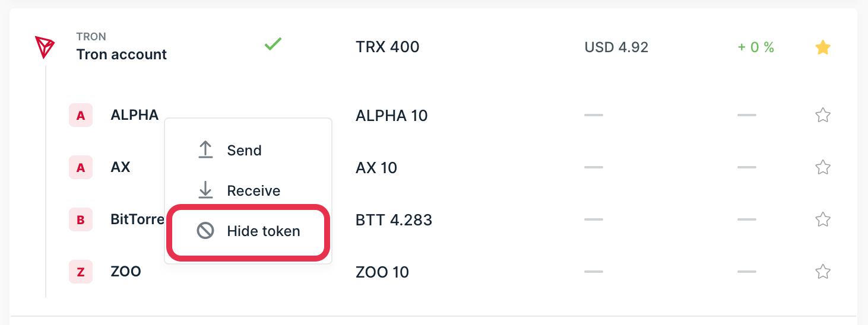868x325 pixels.
Task: Click the AX token letter badge
Action: coord(81,168)
